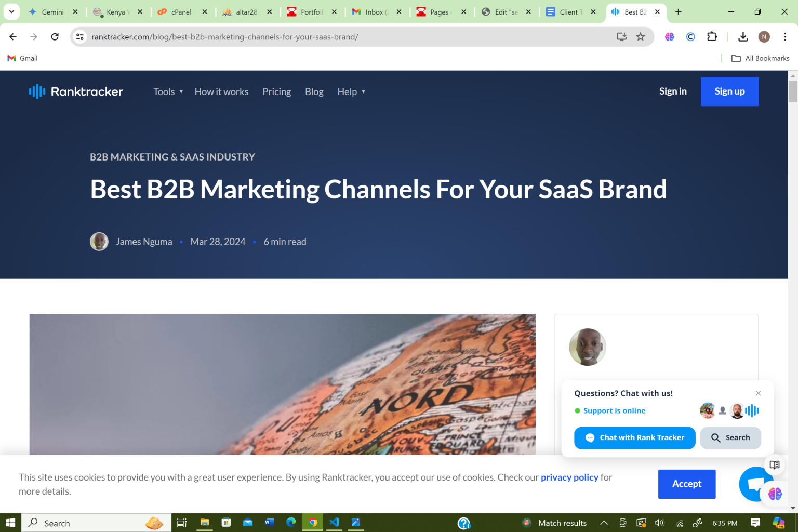Open James Nguma author avatar in header
The image size is (798, 532).
click(99, 242)
